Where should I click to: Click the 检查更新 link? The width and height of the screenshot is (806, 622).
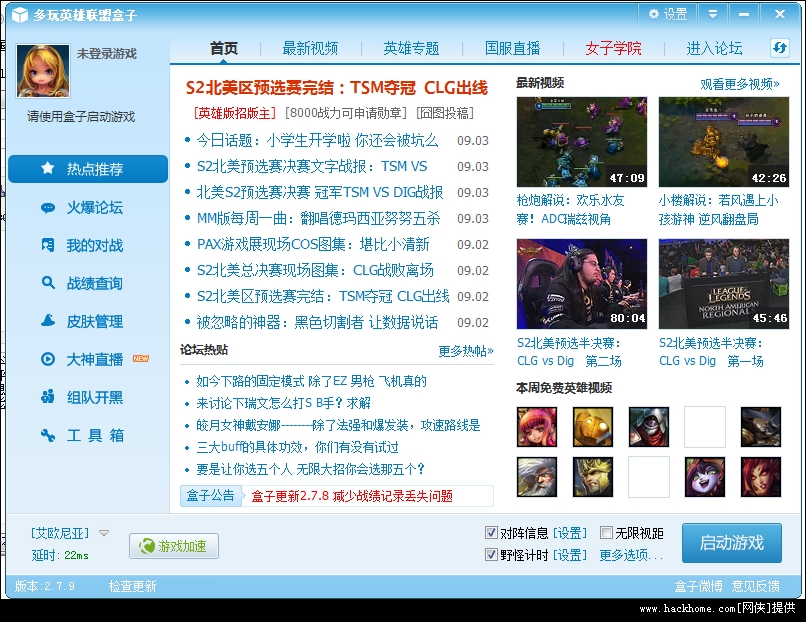coord(132,586)
